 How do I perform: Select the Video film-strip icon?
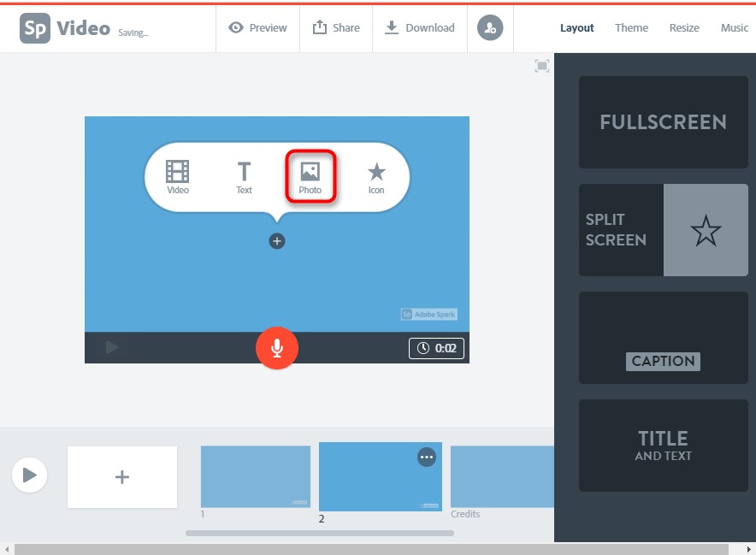[x=178, y=177]
